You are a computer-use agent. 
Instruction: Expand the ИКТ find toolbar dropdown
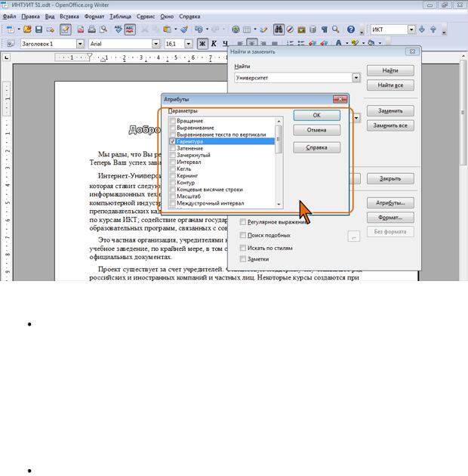click(x=411, y=29)
